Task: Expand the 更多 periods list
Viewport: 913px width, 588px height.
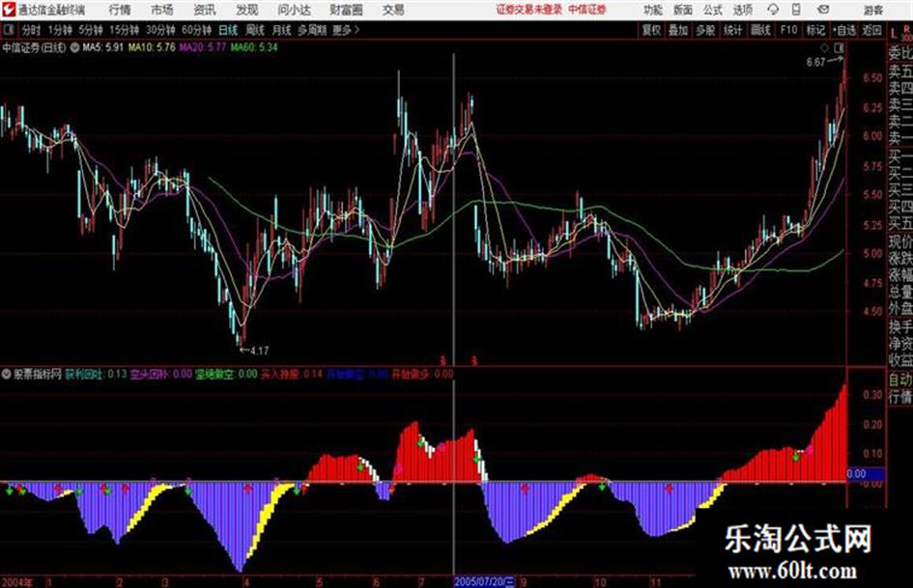Action: [346, 30]
